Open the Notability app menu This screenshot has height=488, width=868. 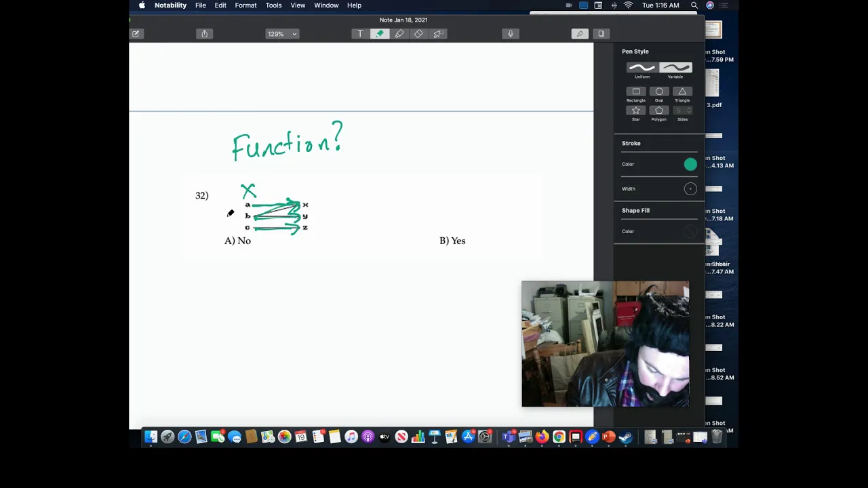tap(170, 5)
